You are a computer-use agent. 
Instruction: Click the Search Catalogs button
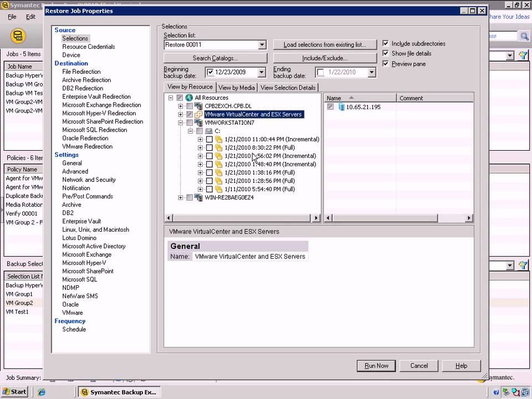(x=215, y=58)
